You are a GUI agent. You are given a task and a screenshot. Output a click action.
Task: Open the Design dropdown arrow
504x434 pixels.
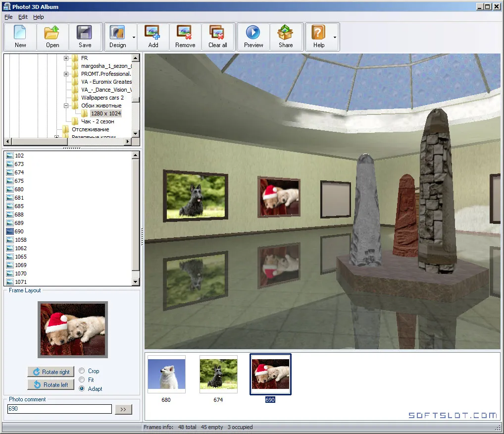[x=134, y=37]
